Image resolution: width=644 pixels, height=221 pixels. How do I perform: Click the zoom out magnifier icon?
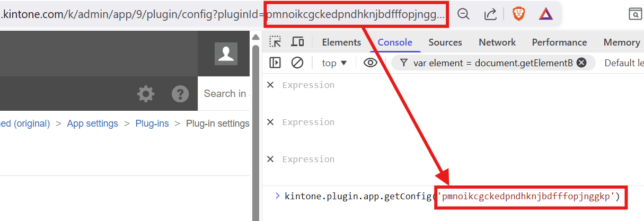click(464, 14)
